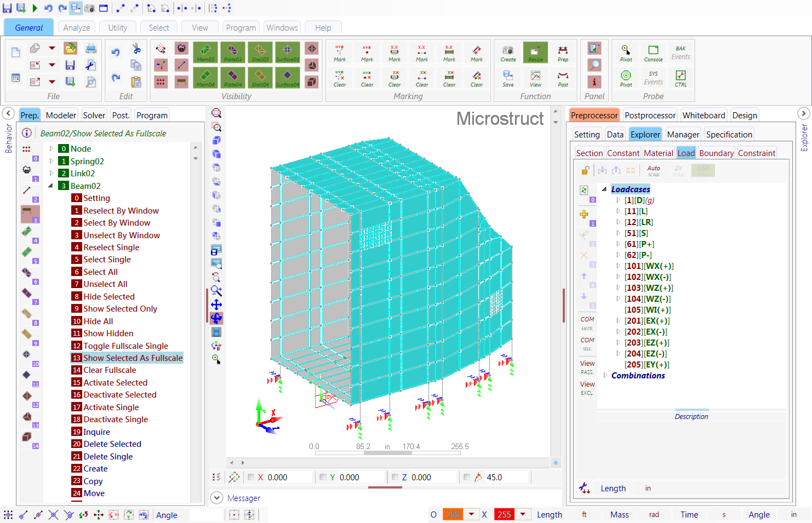Click the viewport horizontal scrollbar
This screenshot has width=812, height=523.
[388, 463]
